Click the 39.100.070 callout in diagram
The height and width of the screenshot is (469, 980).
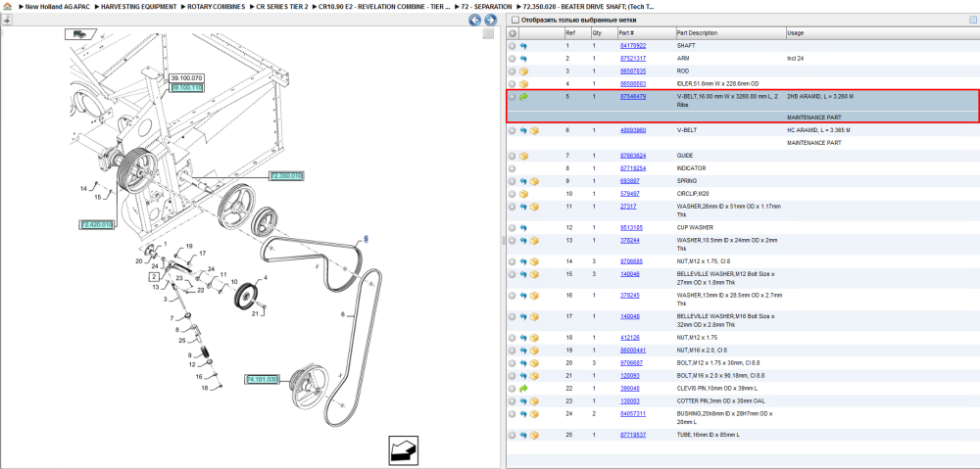point(186,78)
